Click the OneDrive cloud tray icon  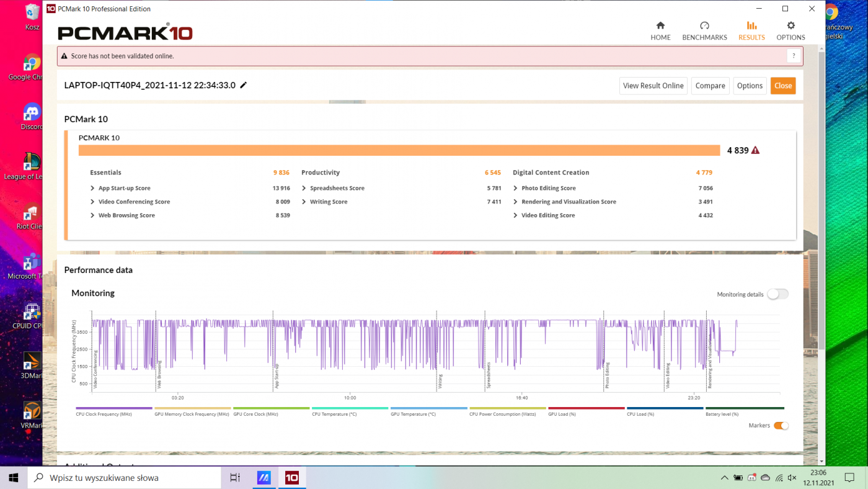click(x=765, y=478)
